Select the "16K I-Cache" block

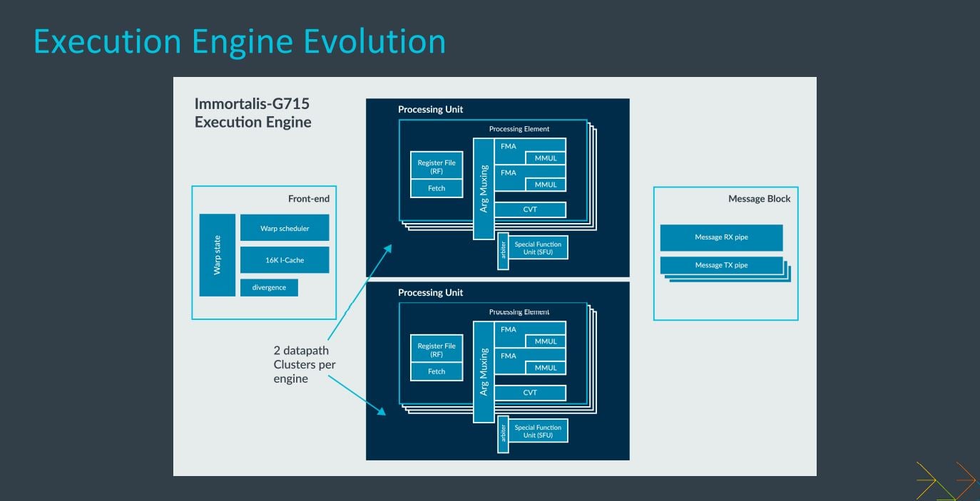point(285,260)
